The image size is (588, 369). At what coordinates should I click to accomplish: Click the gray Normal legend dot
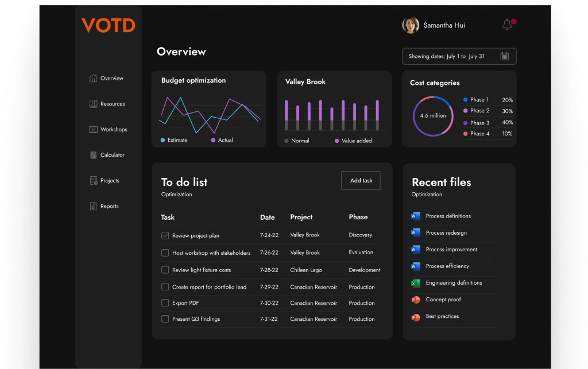point(287,141)
